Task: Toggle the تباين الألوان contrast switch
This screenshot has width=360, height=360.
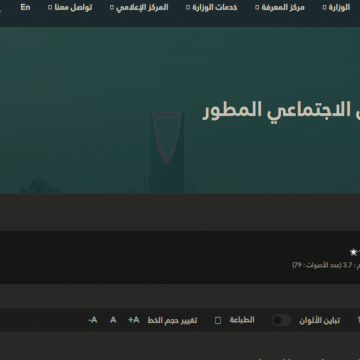Action: 281,320
